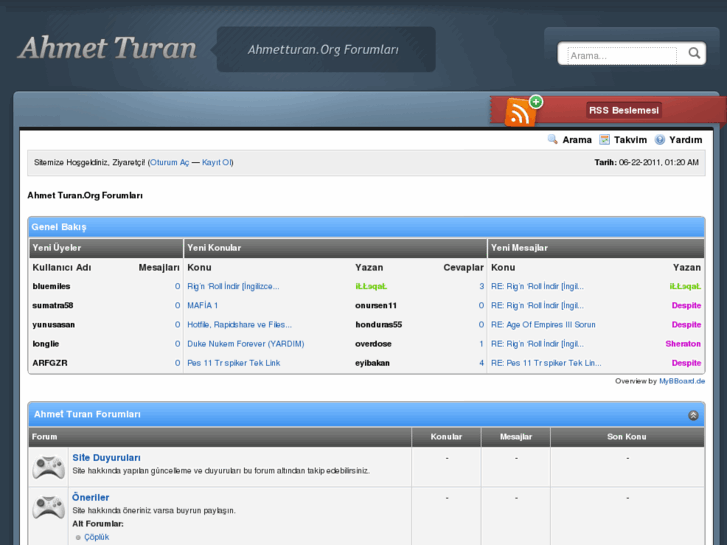Click the Tarih date and time text
Viewport: 727px width, 545px height.
pyautogui.click(x=646, y=162)
